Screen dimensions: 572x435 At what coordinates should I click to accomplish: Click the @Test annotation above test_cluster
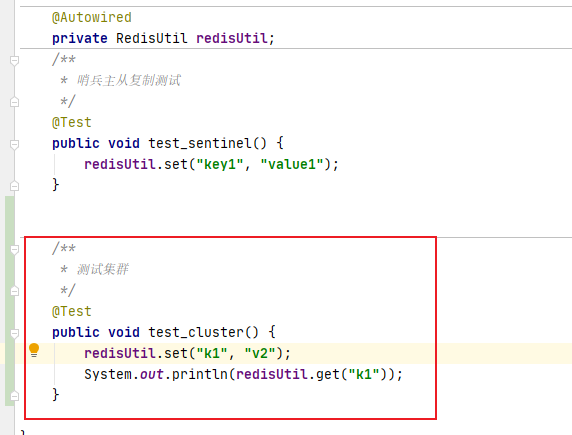click(x=72, y=311)
